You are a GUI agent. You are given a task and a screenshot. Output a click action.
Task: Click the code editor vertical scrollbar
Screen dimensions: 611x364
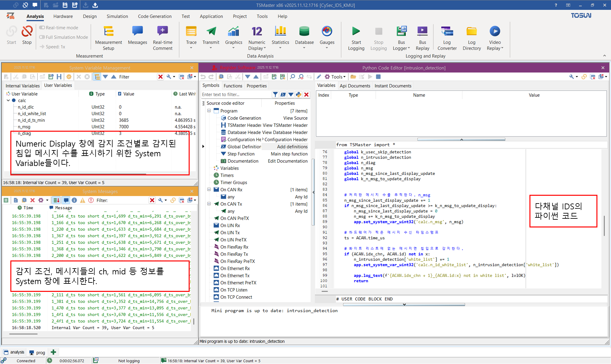(604, 226)
